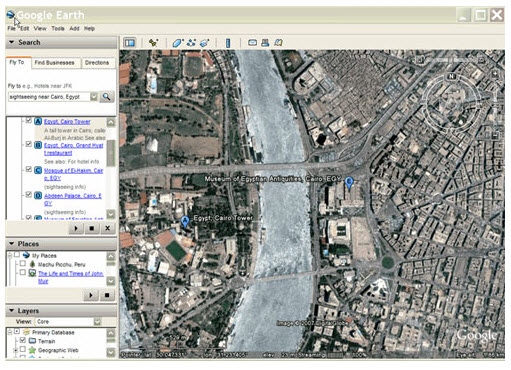This screenshot has height=370, width=511.
Task: Open the Fly To search history dropdown
Action: click(94, 97)
